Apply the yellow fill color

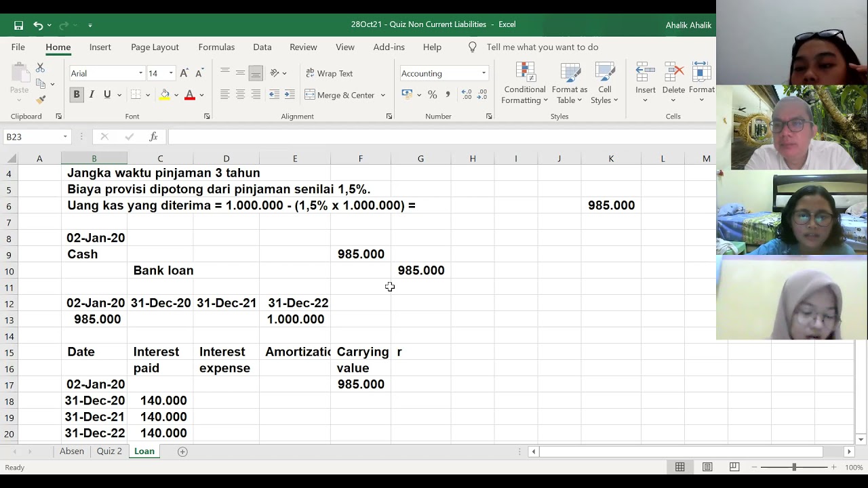click(x=164, y=95)
